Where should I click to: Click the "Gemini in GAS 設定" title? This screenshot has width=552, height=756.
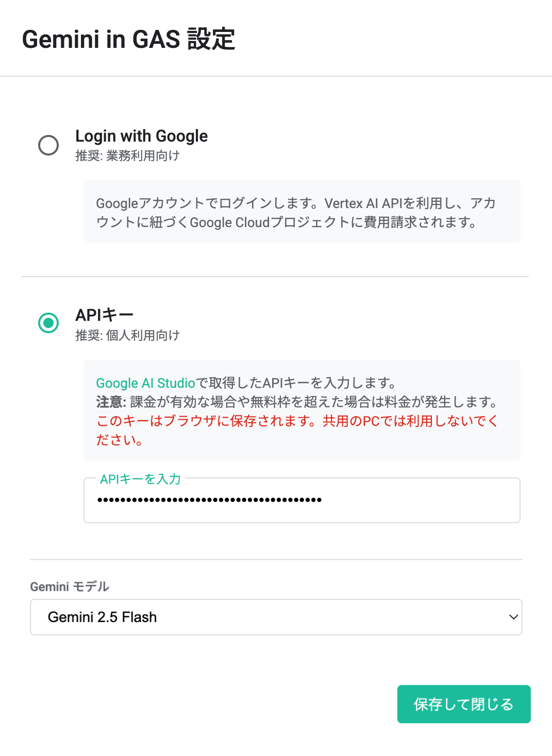point(128,39)
